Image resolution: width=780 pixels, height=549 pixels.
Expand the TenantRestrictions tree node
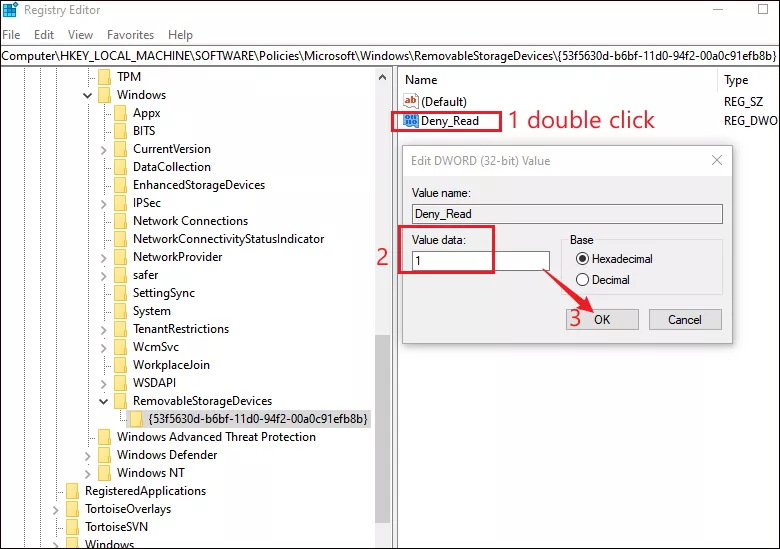tap(103, 329)
